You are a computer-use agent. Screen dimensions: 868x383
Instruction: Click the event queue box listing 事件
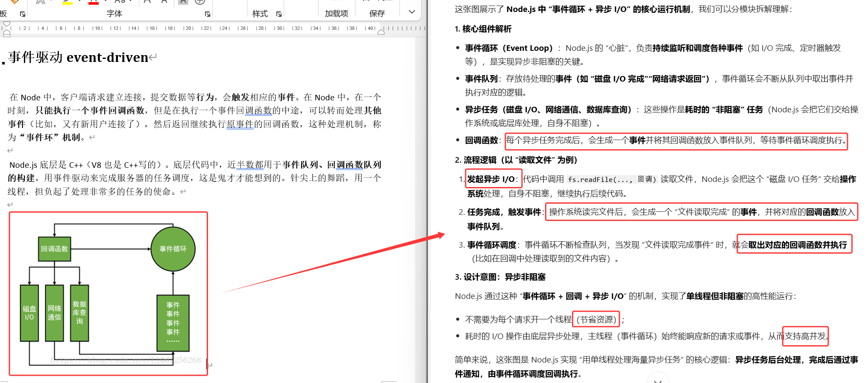pyautogui.click(x=173, y=323)
